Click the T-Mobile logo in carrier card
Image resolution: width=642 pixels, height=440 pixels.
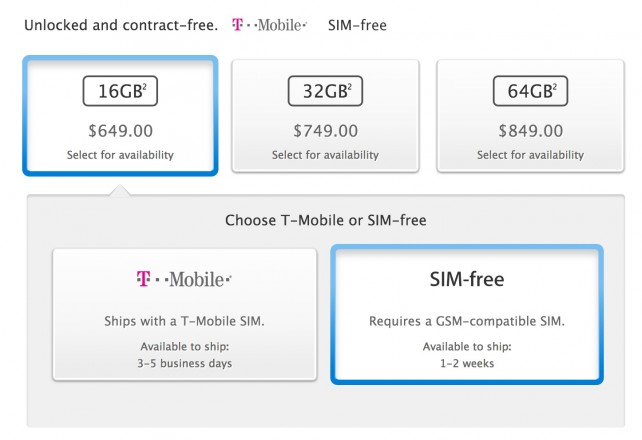[x=184, y=279]
